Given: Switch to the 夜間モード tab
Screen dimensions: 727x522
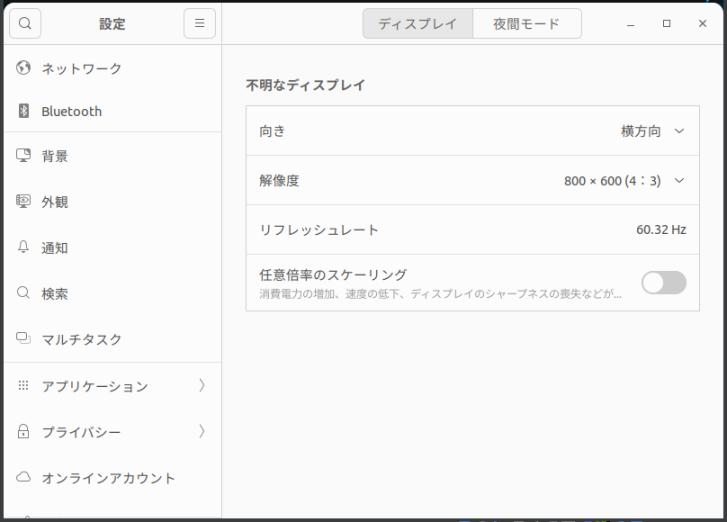Looking at the screenshot, I should click(x=527, y=24).
